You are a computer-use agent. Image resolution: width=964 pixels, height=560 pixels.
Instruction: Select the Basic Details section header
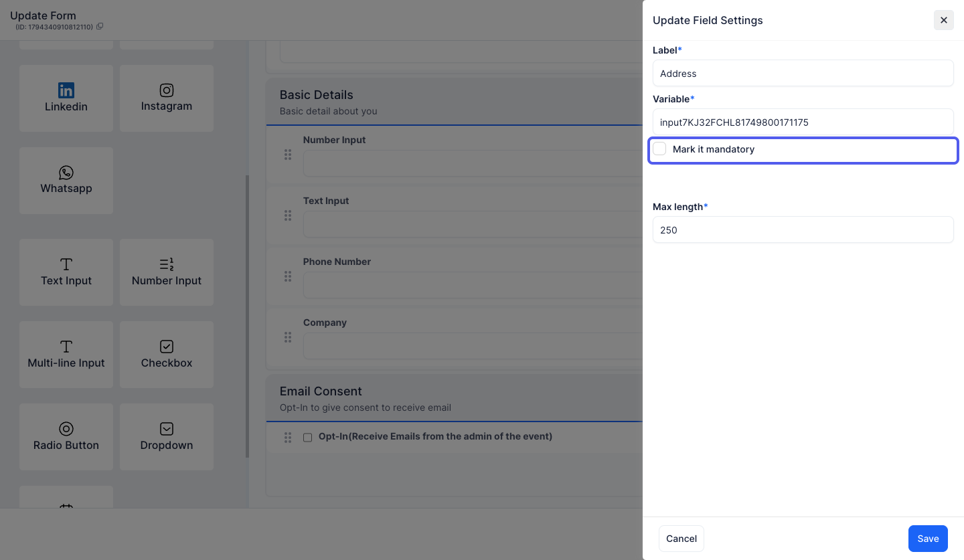455,102
